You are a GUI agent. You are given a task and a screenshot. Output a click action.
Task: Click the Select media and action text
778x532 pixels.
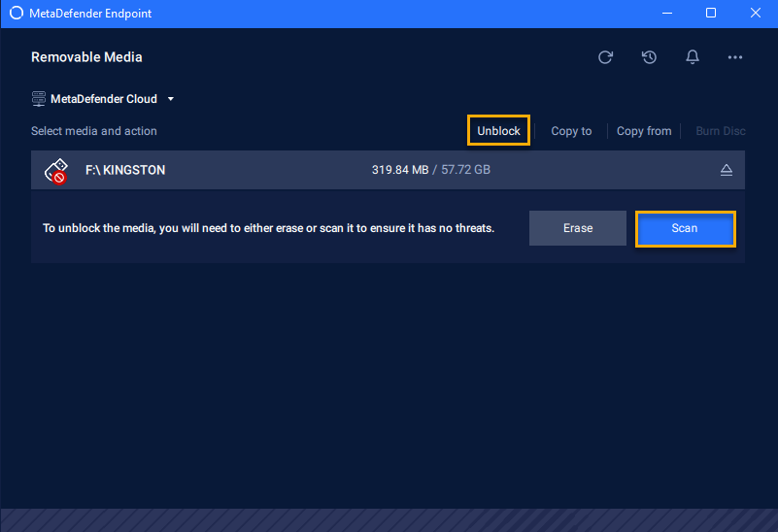(x=94, y=131)
